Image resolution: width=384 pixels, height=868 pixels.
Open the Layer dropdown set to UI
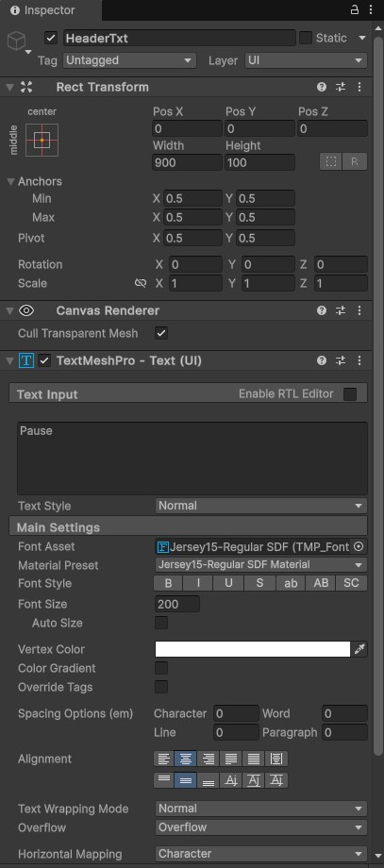click(306, 60)
